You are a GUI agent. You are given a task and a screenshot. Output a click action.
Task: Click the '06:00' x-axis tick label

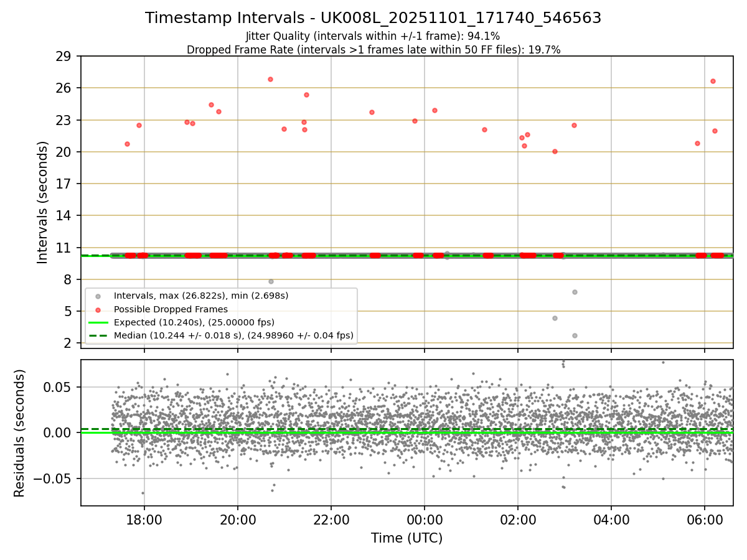point(705,520)
